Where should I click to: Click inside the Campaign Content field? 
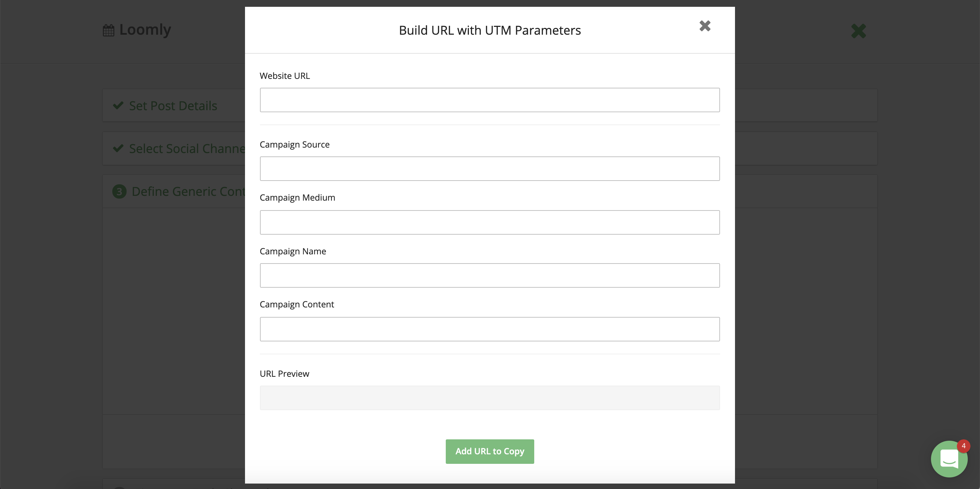coord(490,329)
